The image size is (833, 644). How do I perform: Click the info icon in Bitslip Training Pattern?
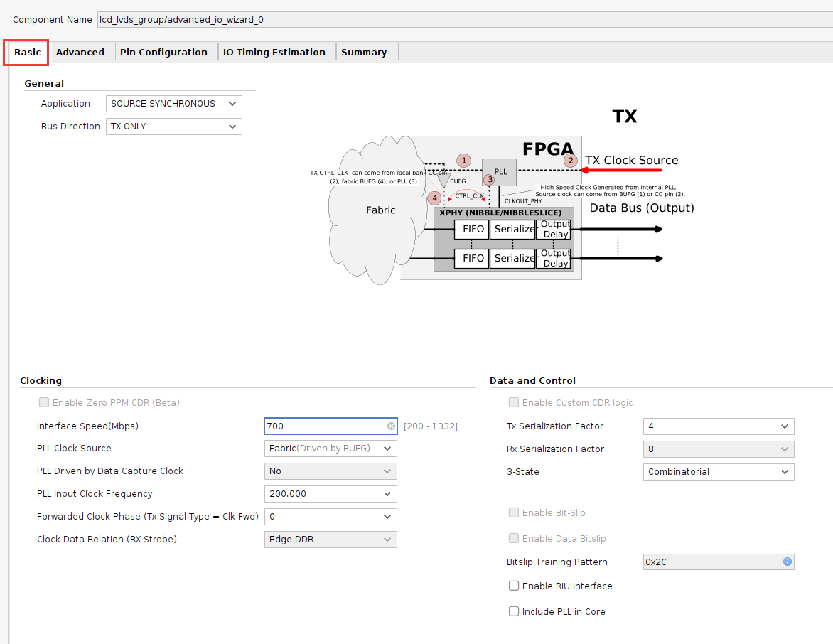pos(788,562)
